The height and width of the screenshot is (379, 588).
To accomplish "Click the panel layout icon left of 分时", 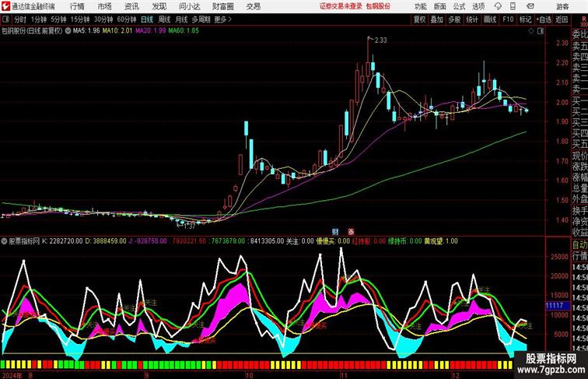I will (x=5, y=19).
